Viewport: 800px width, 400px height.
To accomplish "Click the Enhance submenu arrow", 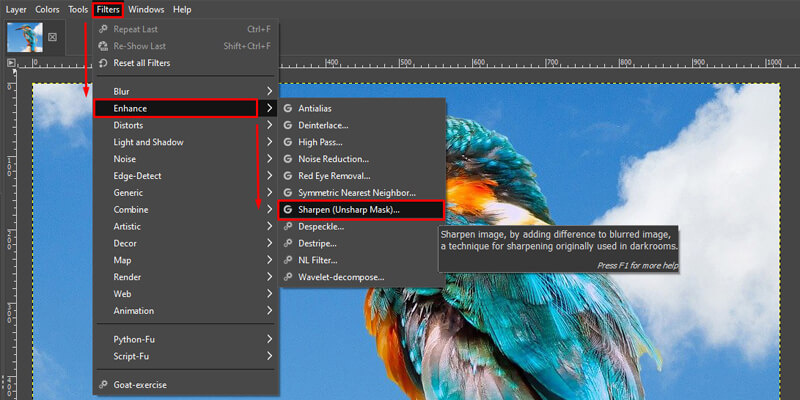I will (269, 108).
